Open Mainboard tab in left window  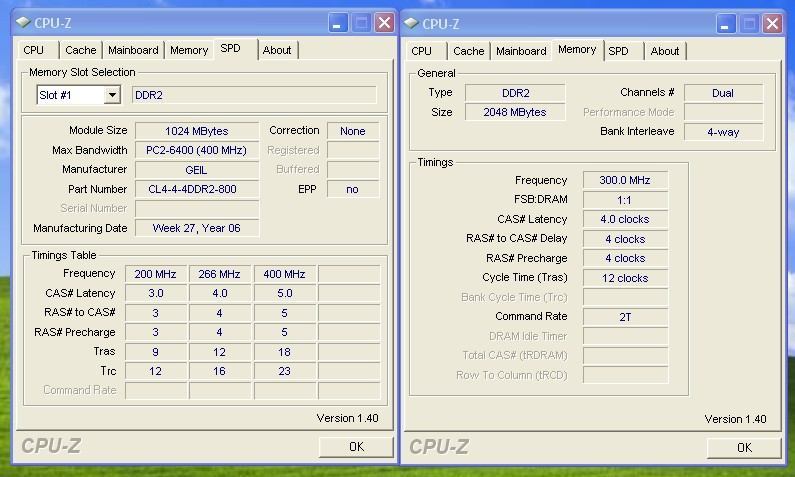(133, 50)
